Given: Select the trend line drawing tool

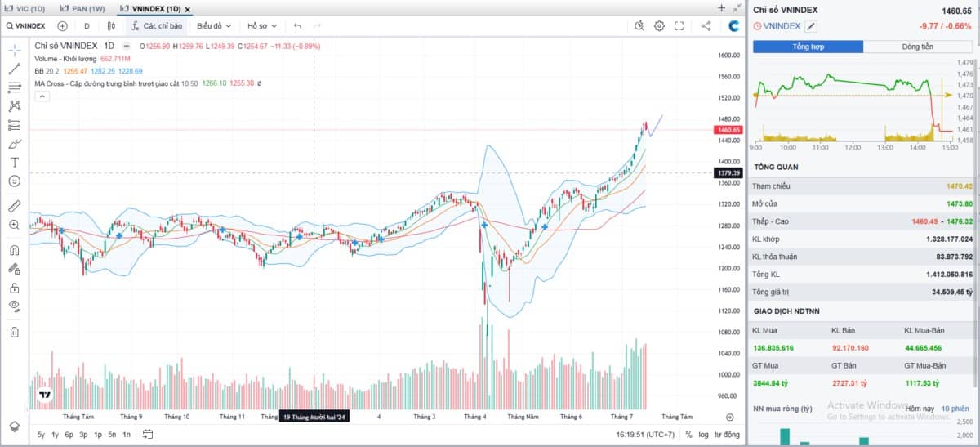Looking at the screenshot, I should [x=14, y=69].
